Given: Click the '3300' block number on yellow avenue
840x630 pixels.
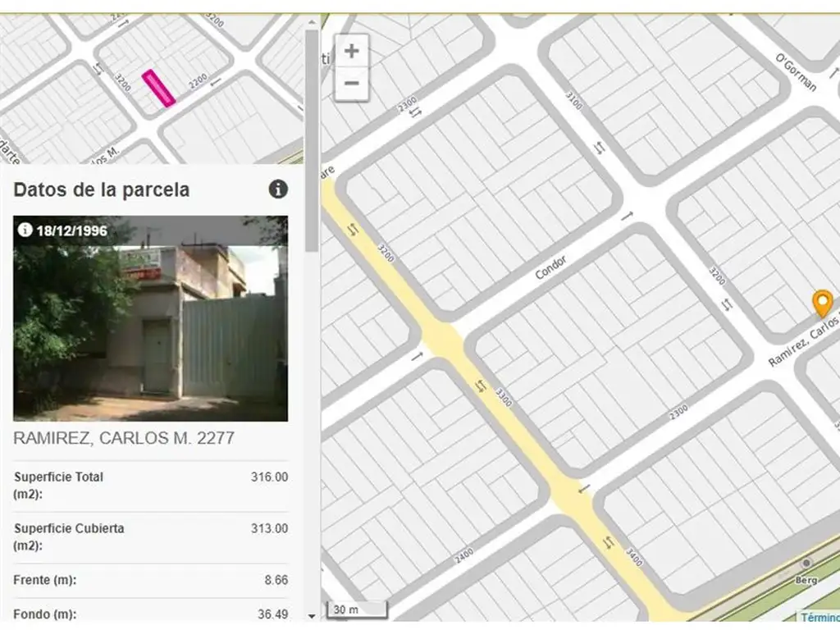Looking at the screenshot, I should [x=504, y=397].
